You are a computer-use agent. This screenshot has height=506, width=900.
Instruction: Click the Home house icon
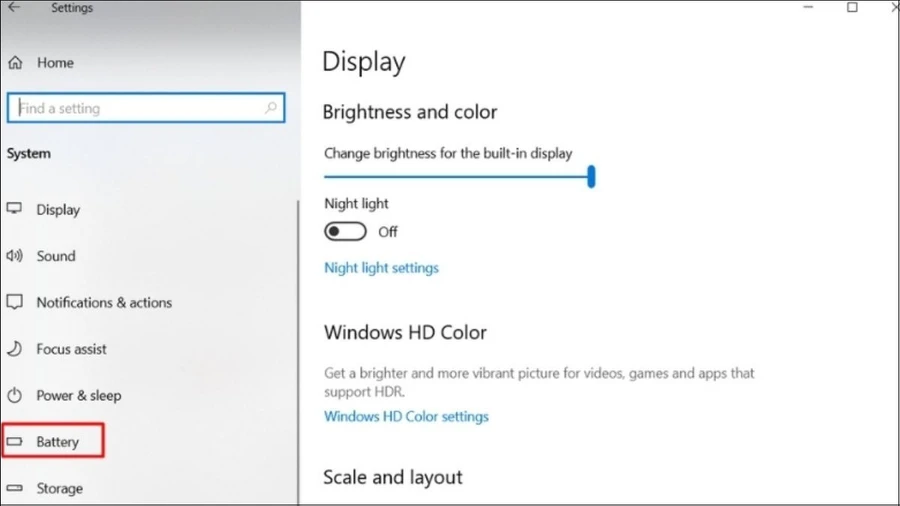coord(15,63)
